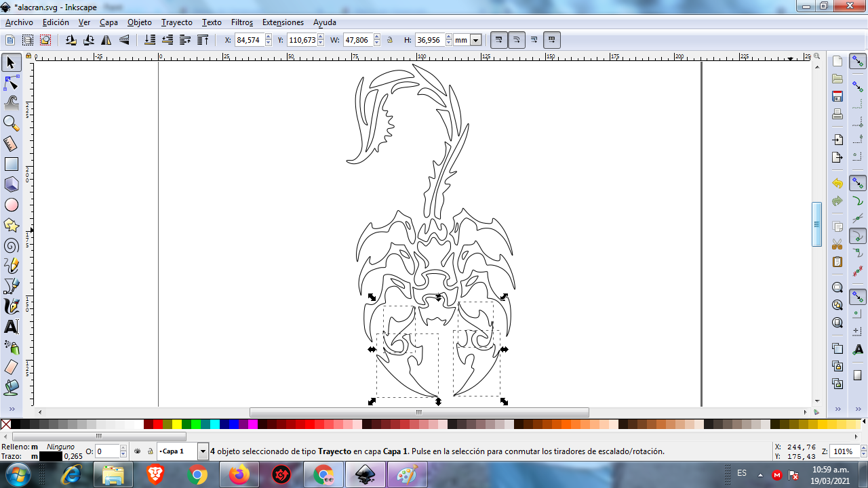Toggle move gradients with objects
868x488 pixels.
[534, 40]
